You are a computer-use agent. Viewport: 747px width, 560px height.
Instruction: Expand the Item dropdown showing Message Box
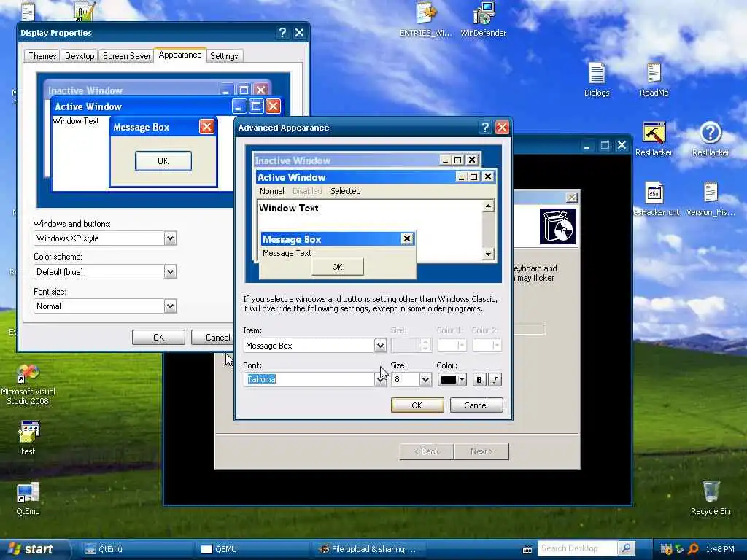[379, 346]
